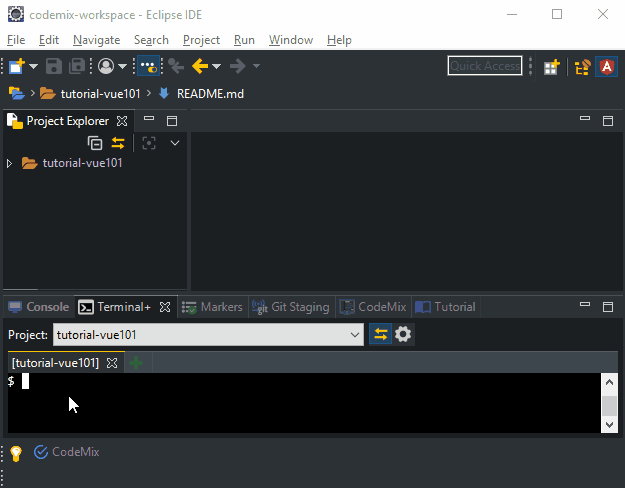The width and height of the screenshot is (625, 488).
Task: Click into the Quick Access field
Action: 485,66
